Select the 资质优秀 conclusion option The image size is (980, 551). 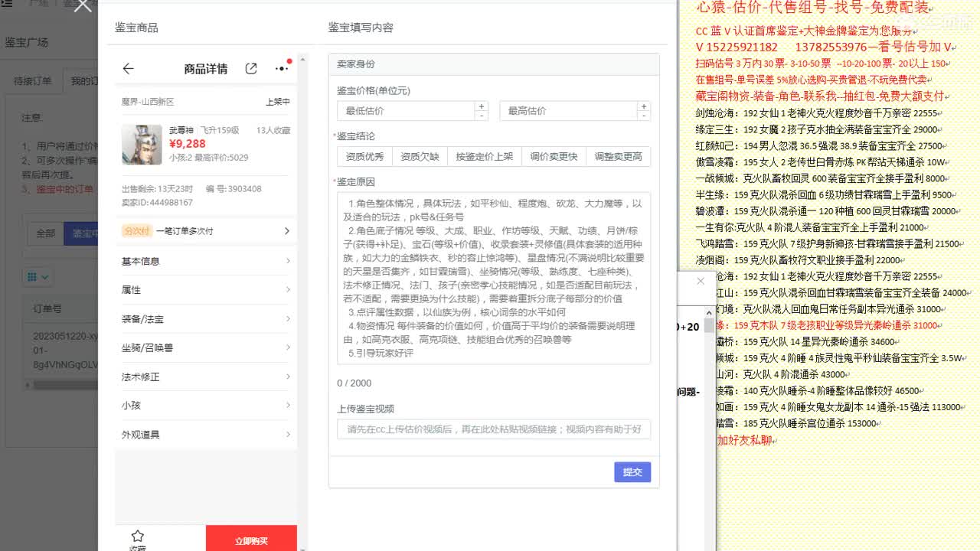pos(364,157)
